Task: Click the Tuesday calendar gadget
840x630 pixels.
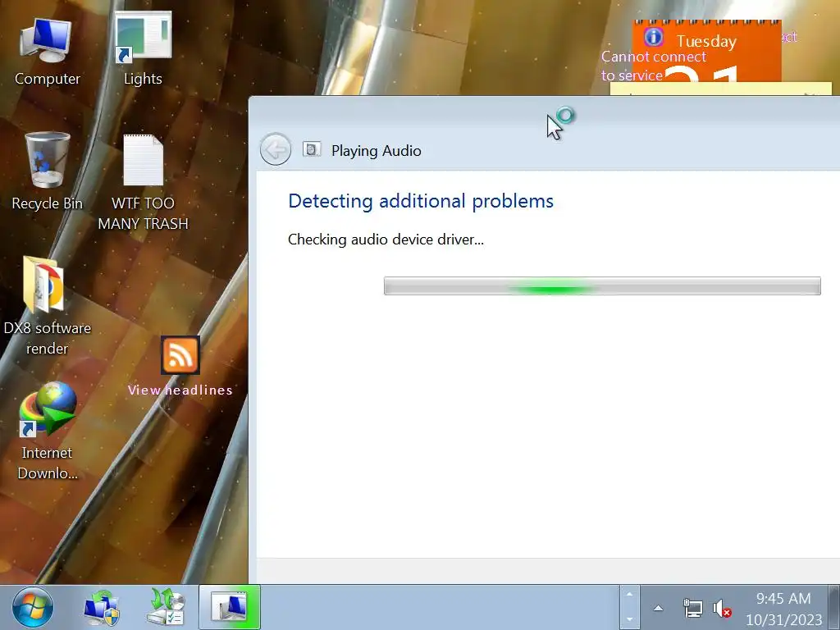Action: click(x=706, y=52)
